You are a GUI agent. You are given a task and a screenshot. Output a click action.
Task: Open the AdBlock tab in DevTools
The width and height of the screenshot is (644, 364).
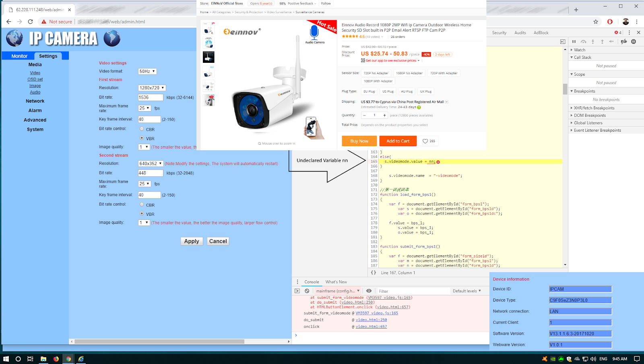pos(541,33)
